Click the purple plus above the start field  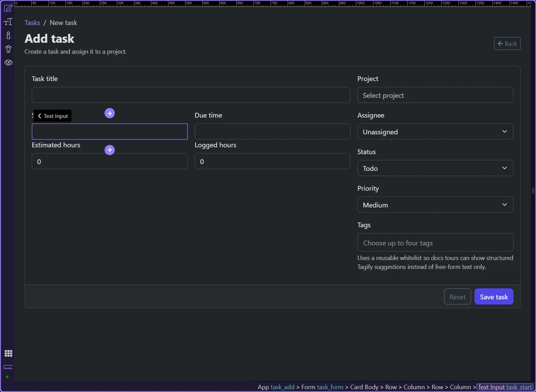pyautogui.click(x=109, y=113)
